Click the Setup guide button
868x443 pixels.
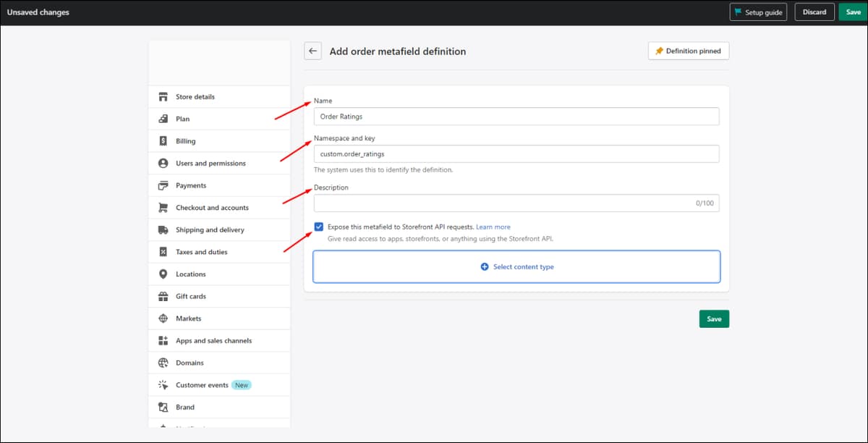click(758, 12)
